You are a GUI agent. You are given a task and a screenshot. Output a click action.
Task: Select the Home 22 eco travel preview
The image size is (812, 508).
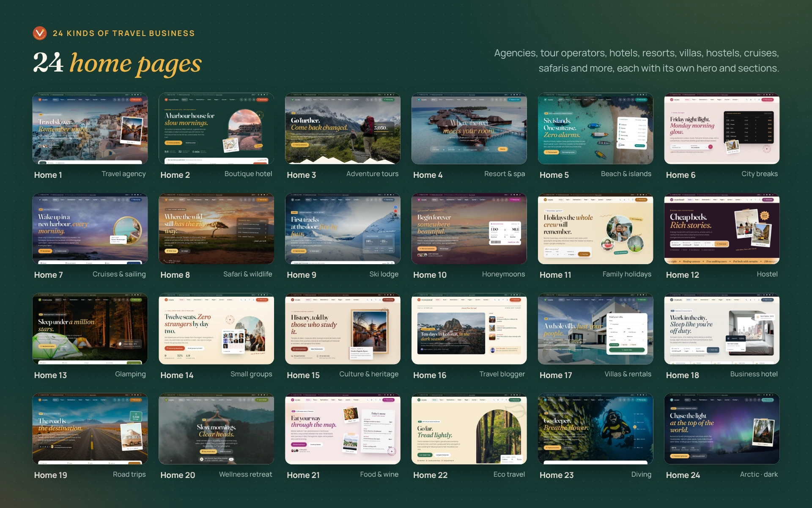469,429
